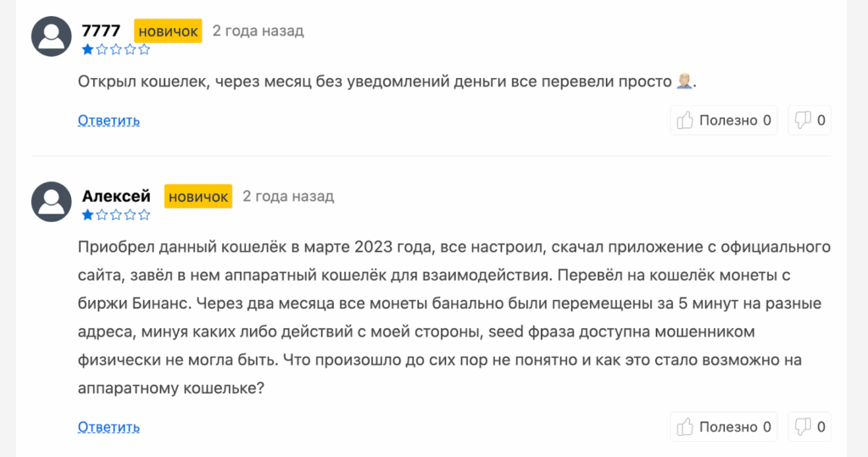The width and height of the screenshot is (868, 457).
Task: Open the profile of username Алексей
Action: click(x=116, y=197)
